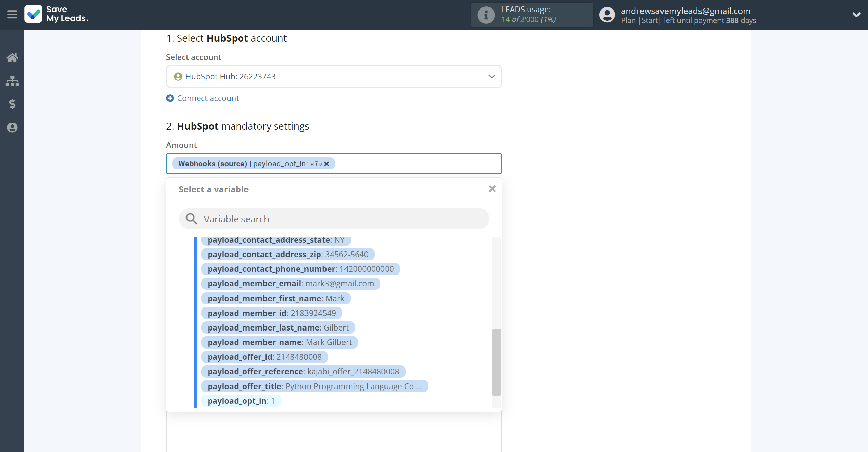The image size is (868, 452).
Task: Open the billing dollar sidebar icon
Action: 12,104
